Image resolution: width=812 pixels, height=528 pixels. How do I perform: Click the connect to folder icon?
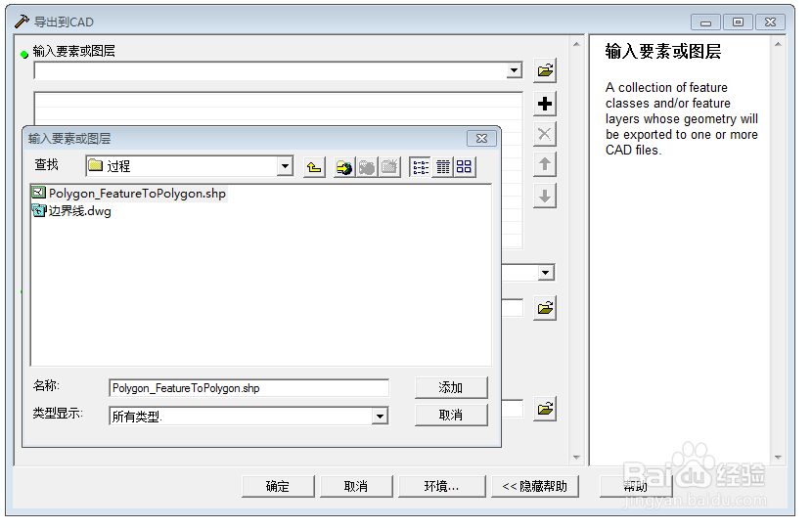[x=343, y=166]
